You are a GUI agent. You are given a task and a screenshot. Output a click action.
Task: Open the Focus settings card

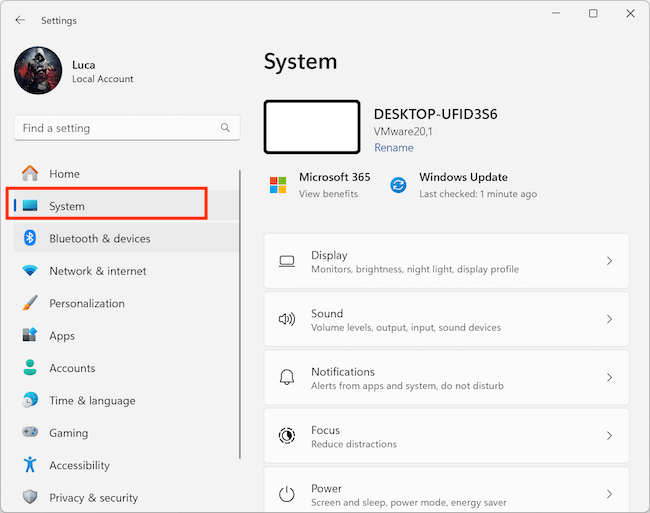click(x=446, y=436)
